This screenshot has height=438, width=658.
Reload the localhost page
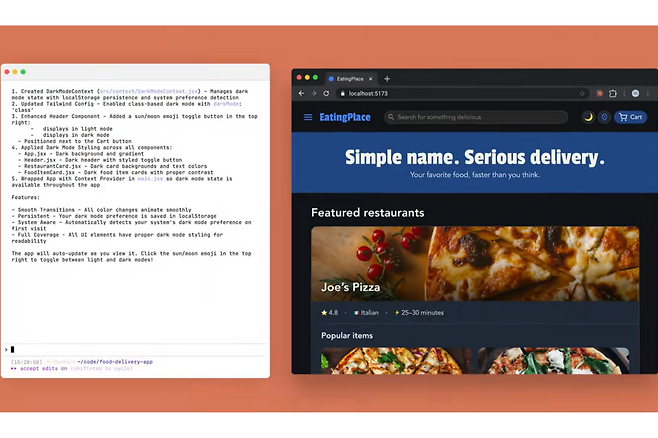328,93
